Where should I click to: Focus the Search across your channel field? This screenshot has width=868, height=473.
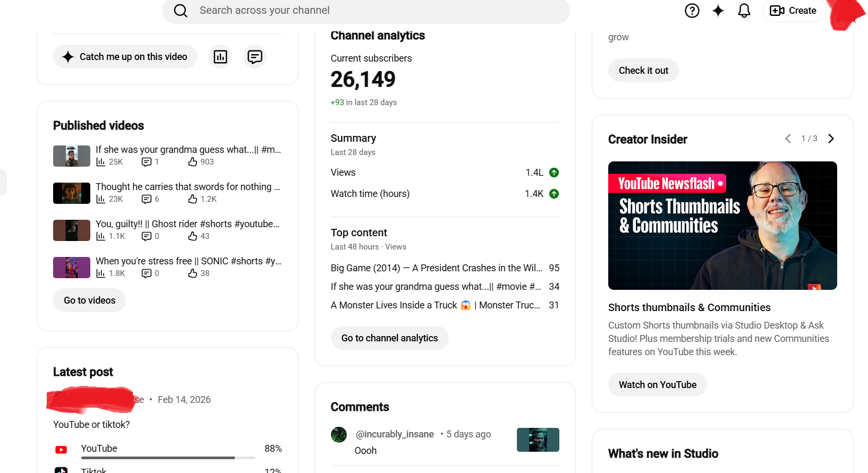tap(366, 11)
